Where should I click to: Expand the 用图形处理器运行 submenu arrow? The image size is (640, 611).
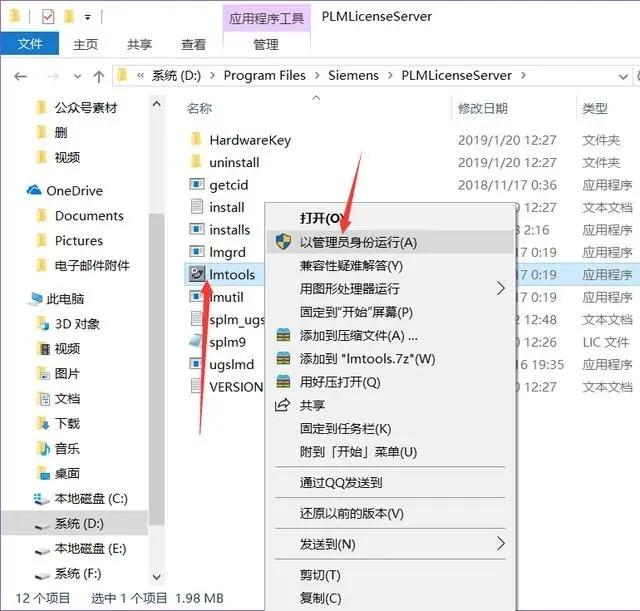(x=501, y=288)
